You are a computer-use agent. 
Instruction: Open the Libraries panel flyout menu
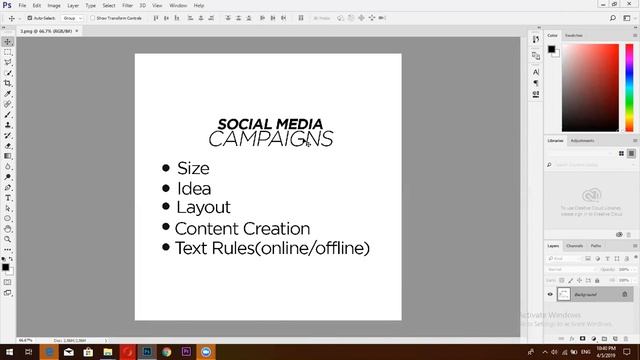(x=635, y=140)
